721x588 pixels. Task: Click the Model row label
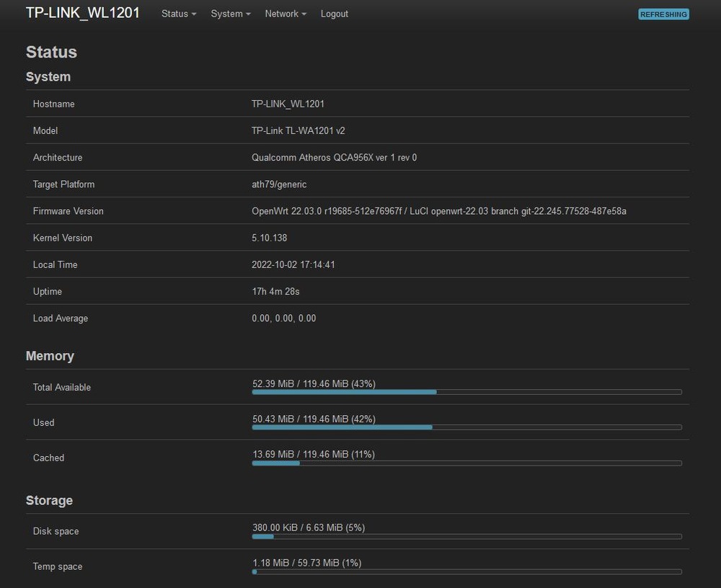(45, 130)
